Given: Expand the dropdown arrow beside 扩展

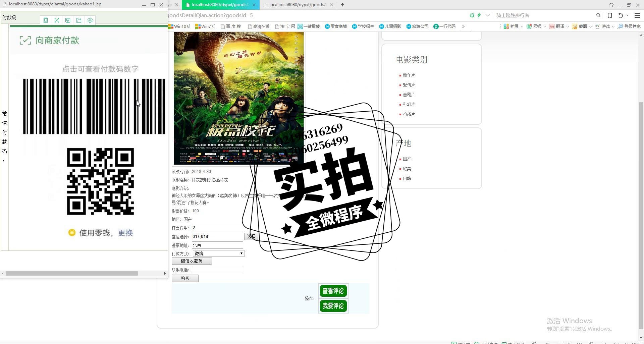Looking at the screenshot, I should [x=522, y=27].
